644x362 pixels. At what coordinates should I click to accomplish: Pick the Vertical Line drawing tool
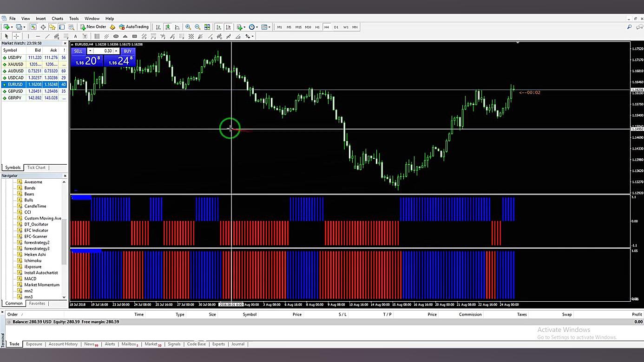coord(28,36)
